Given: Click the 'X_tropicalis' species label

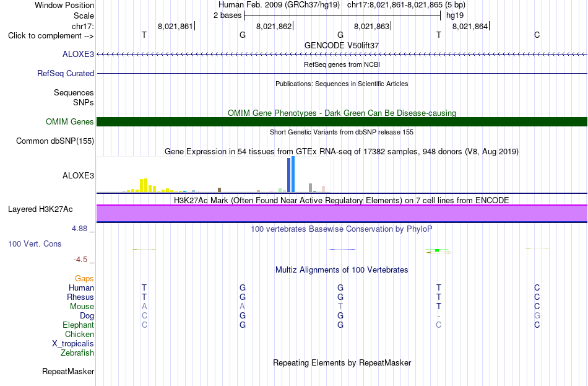Looking at the screenshot, I should click(73, 344).
